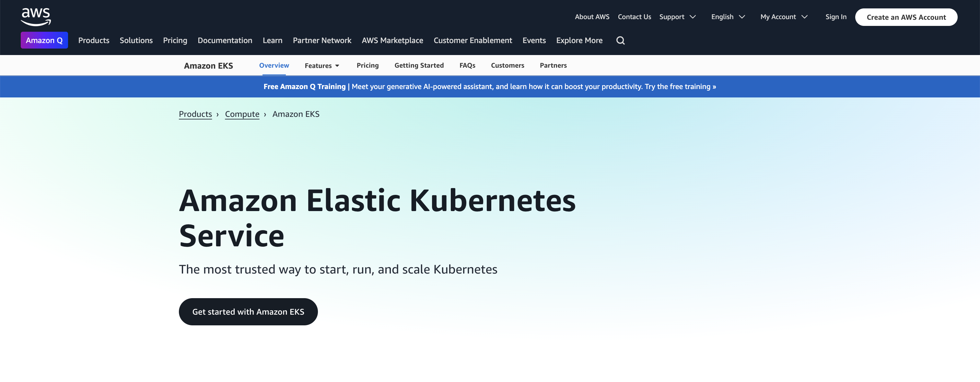
Task: Open the search magnifier icon
Action: [621, 40]
